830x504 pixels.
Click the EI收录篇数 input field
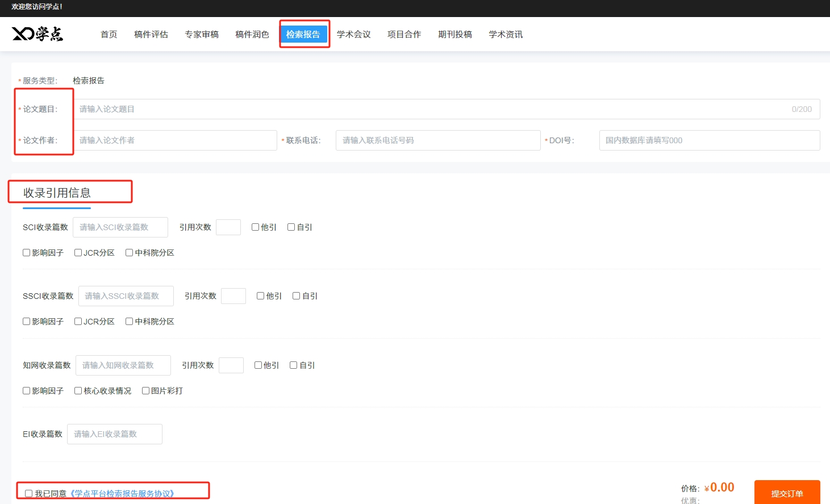115,434
